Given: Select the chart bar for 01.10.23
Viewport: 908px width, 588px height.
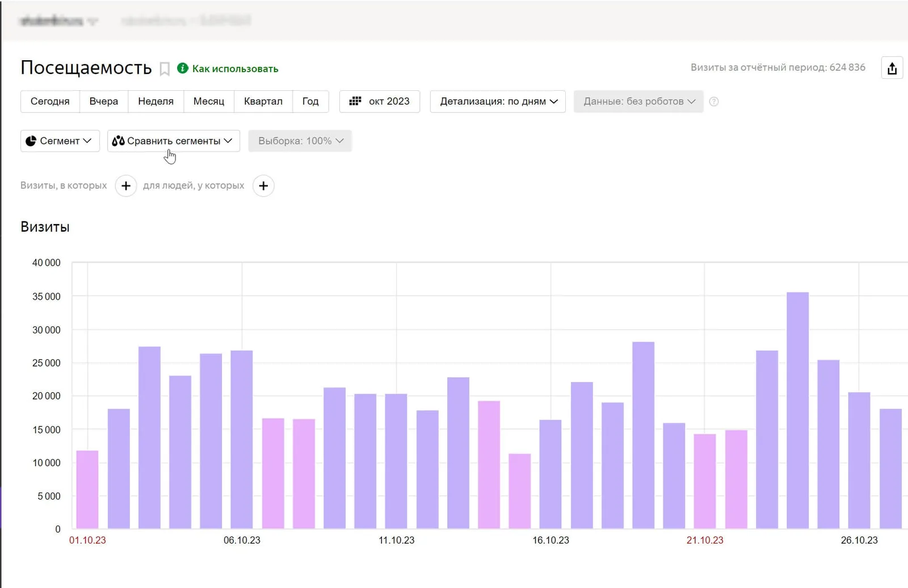Looking at the screenshot, I should (87, 489).
